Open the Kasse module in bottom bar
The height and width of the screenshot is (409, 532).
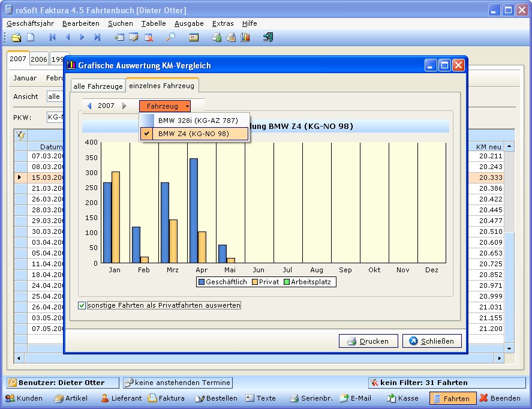(402, 398)
